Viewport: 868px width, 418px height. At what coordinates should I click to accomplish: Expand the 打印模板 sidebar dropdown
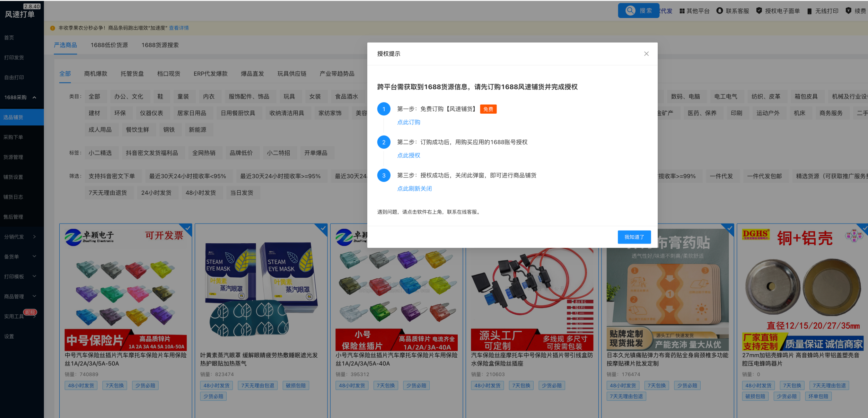(x=34, y=276)
